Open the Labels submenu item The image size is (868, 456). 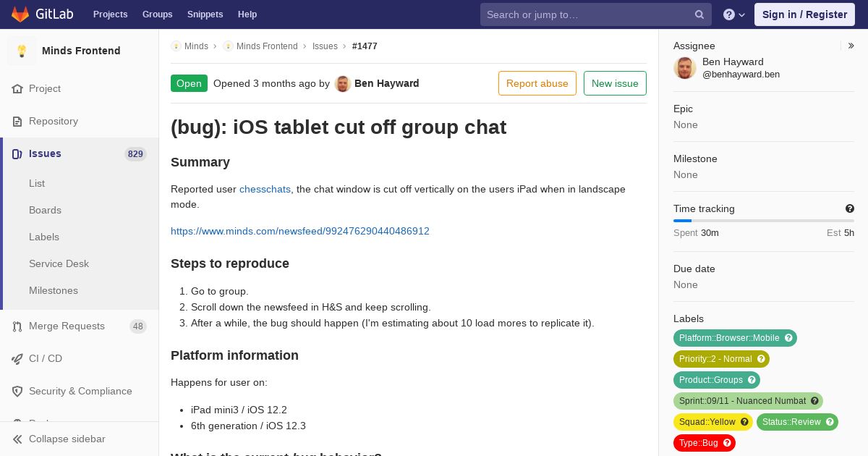[x=44, y=237]
